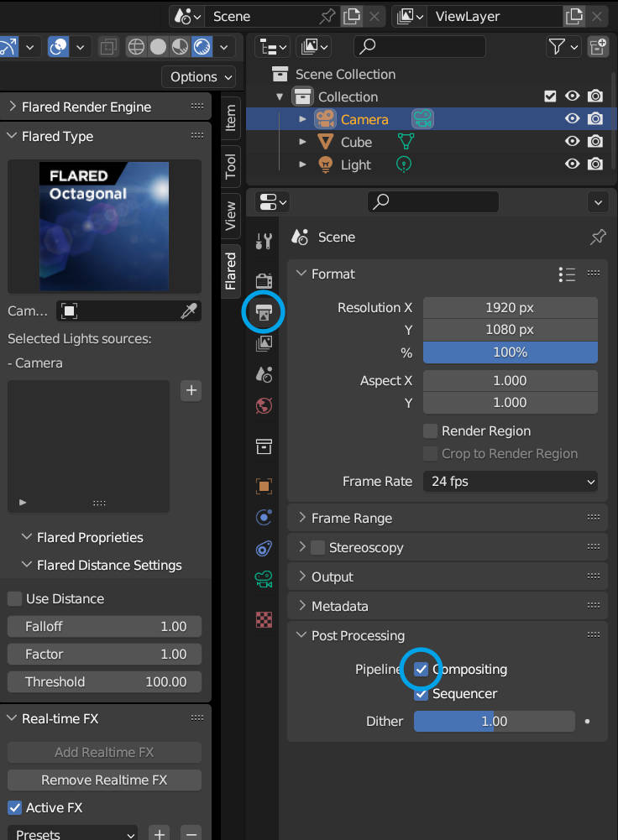Toggle Collection visibility eye in outliner
The width and height of the screenshot is (618, 840).
(572, 96)
